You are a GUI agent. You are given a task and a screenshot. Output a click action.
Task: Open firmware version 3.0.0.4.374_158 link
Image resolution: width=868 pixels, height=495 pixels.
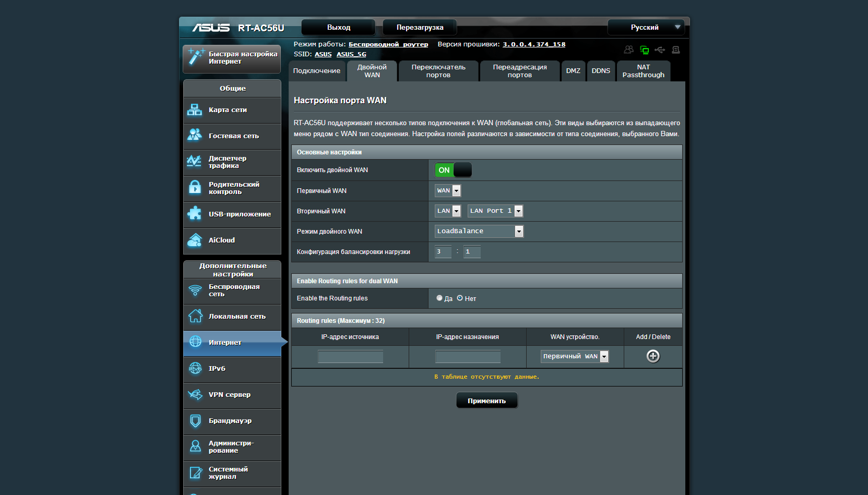click(534, 44)
